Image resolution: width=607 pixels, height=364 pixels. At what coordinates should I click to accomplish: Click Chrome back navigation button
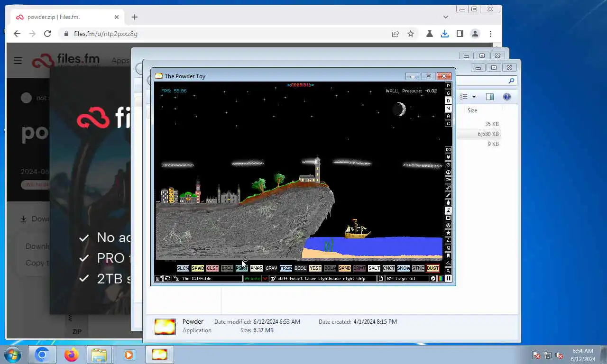point(17,34)
